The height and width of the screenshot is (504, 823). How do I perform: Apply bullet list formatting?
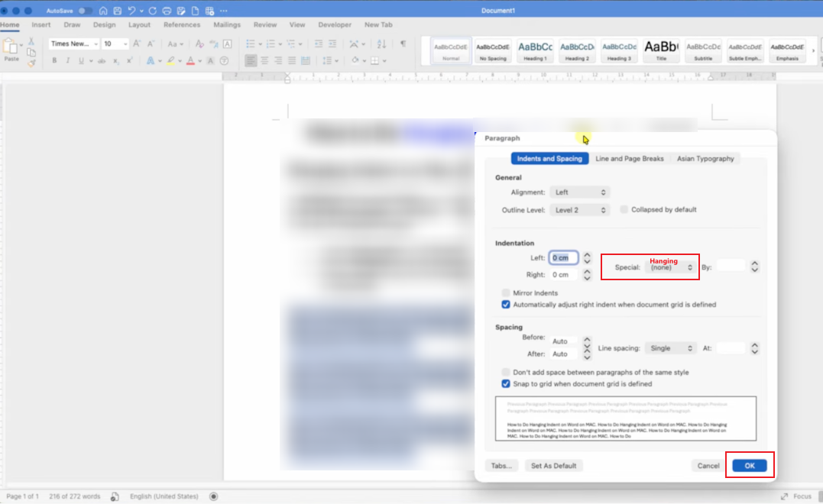(251, 44)
